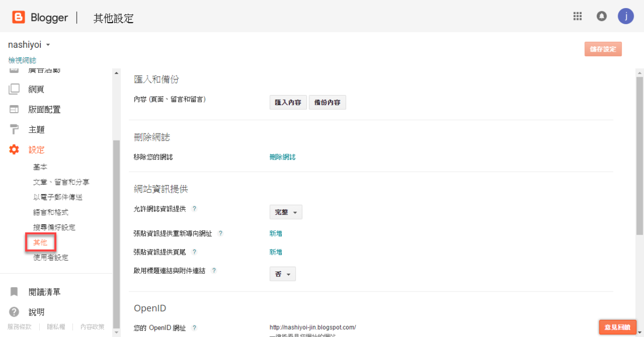The image size is (644, 337).
Task: Open 以電子郵件傳送 settings submenu
Action: coord(58,197)
